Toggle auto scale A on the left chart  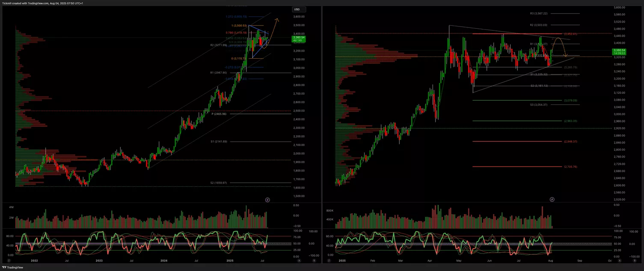pyautogui.click(x=299, y=260)
